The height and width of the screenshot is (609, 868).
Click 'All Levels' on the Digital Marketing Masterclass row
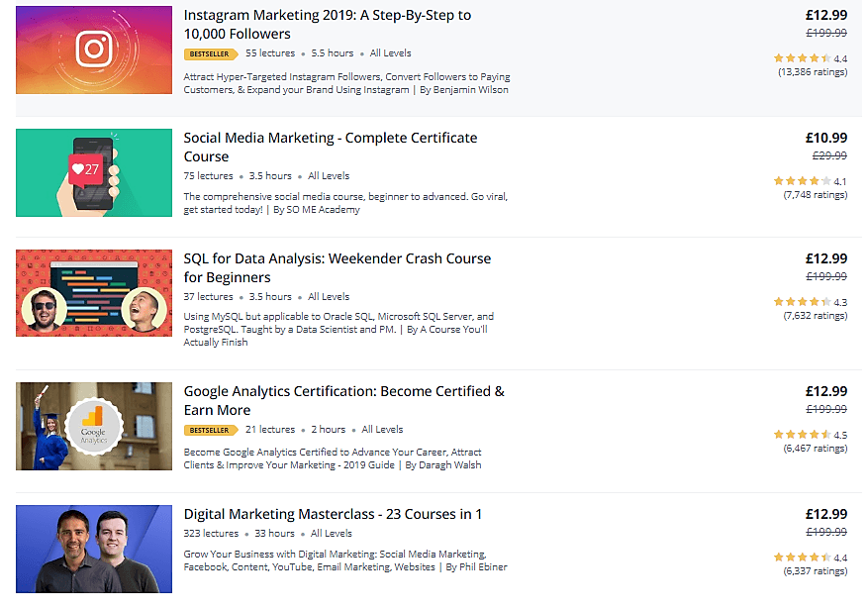331,534
